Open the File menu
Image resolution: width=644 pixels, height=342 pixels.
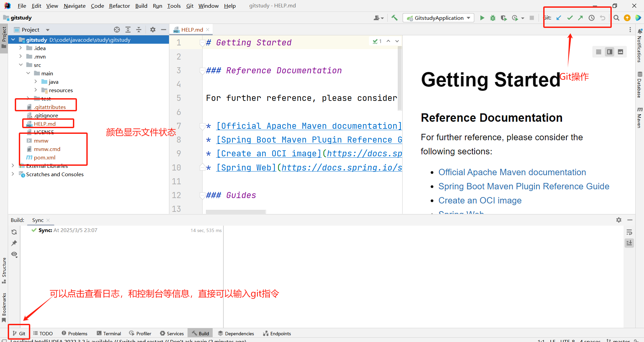point(22,6)
